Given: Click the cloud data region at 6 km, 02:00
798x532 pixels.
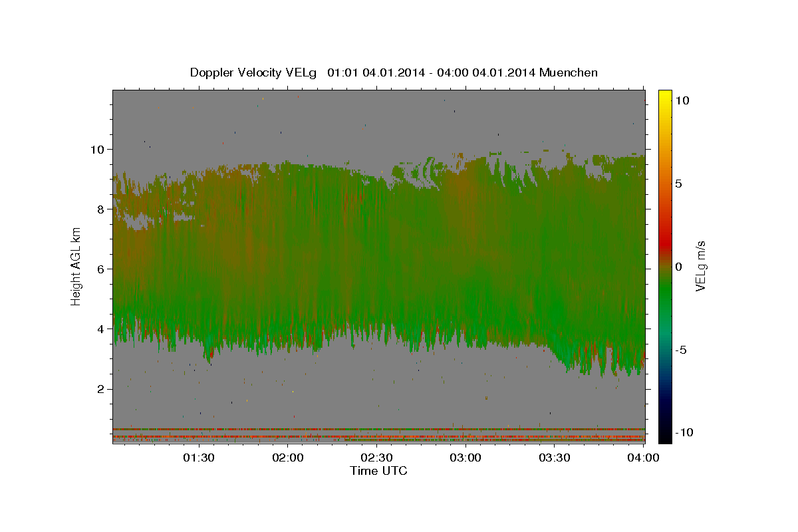Looking at the screenshot, I should tap(287, 269).
